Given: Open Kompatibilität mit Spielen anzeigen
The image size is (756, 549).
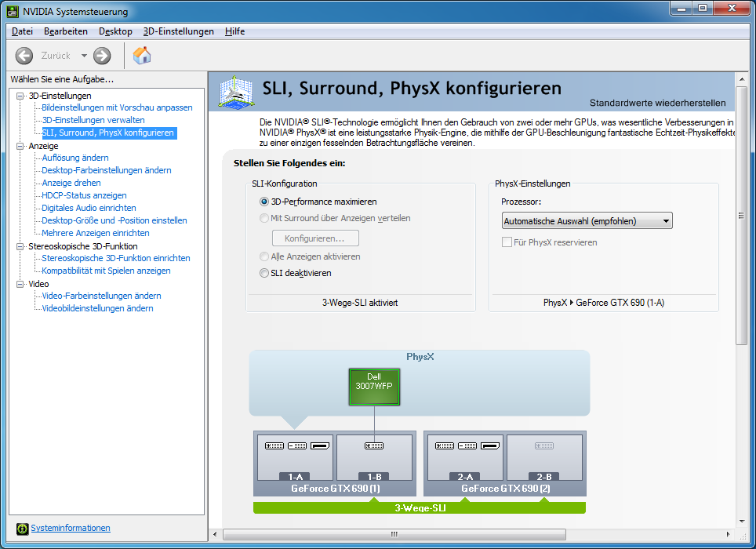Looking at the screenshot, I should tap(106, 271).
